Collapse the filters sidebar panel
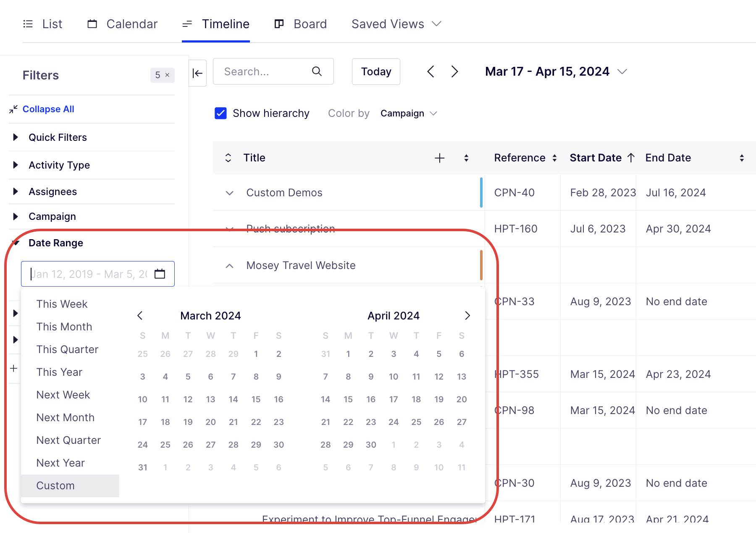The image size is (756, 533). click(197, 73)
